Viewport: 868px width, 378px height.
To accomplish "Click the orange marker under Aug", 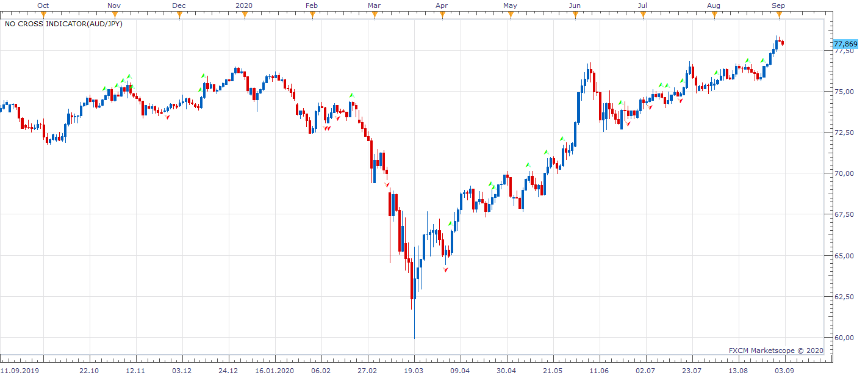I will tap(713, 15).
